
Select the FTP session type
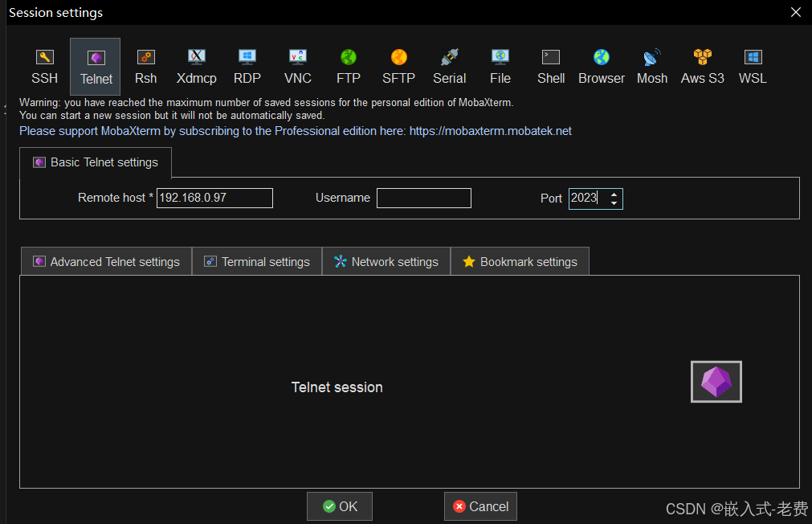coord(349,67)
